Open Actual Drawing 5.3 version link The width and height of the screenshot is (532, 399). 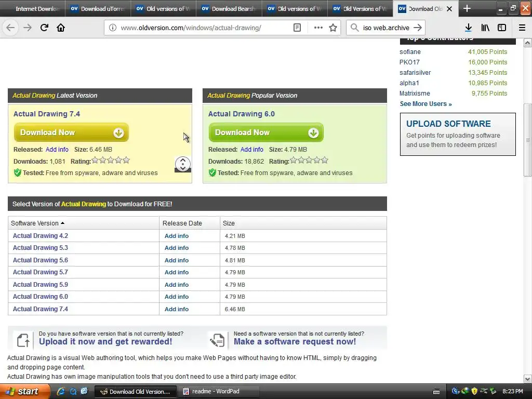click(41, 248)
